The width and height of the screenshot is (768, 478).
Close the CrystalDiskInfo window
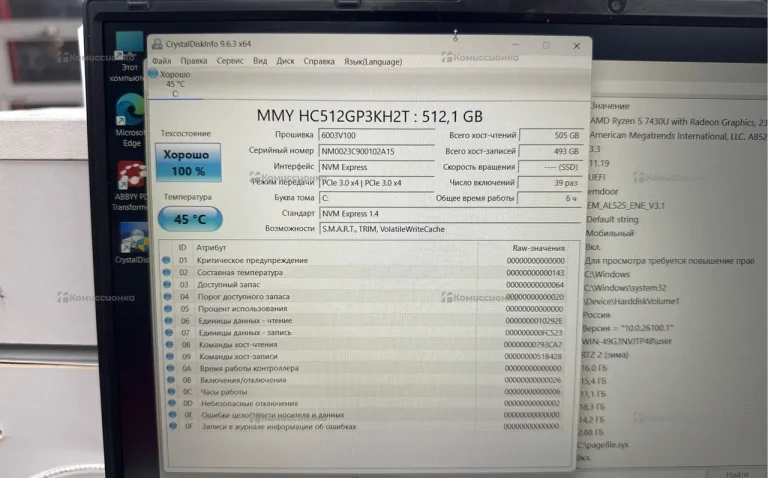[576, 46]
